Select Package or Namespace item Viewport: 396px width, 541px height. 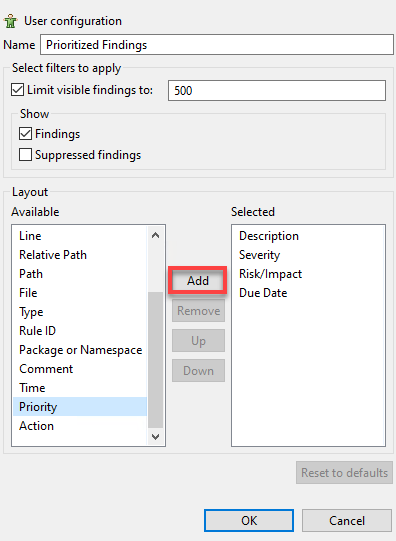(x=81, y=350)
